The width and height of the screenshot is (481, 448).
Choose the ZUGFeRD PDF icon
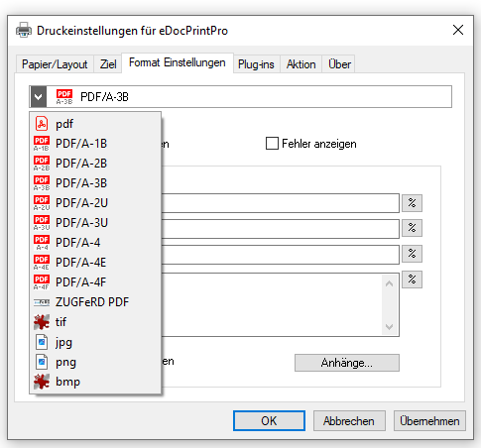pyautogui.click(x=42, y=302)
